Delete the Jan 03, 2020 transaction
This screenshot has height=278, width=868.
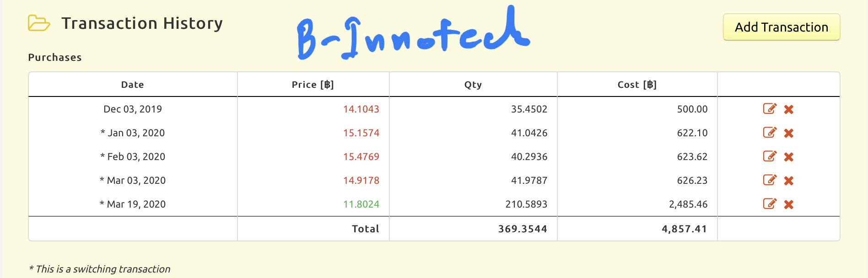tap(788, 133)
